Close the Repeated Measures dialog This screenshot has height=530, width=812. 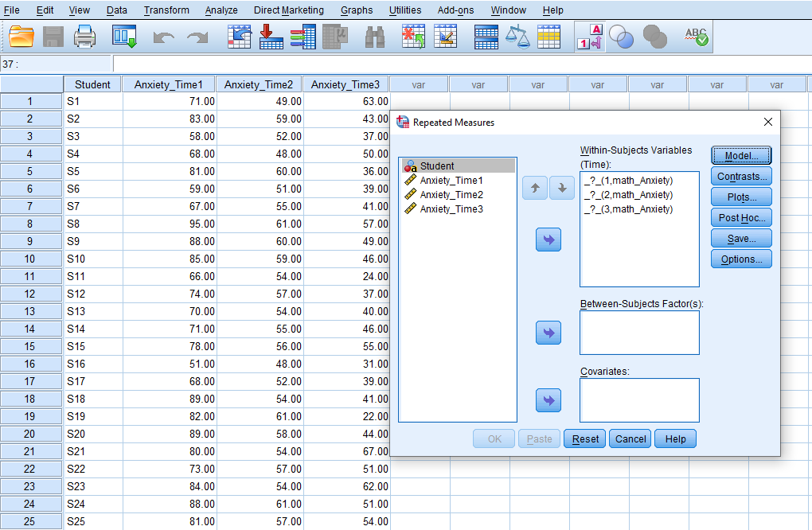(x=768, y=122)
